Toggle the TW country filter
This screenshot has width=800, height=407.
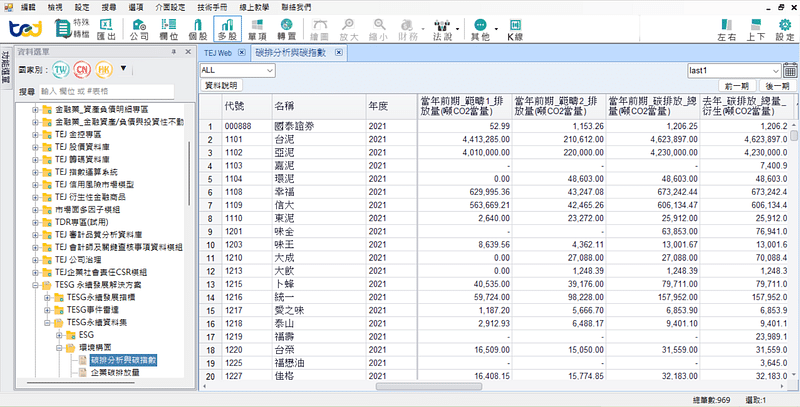pyautogui.click(x=62, y=70)
